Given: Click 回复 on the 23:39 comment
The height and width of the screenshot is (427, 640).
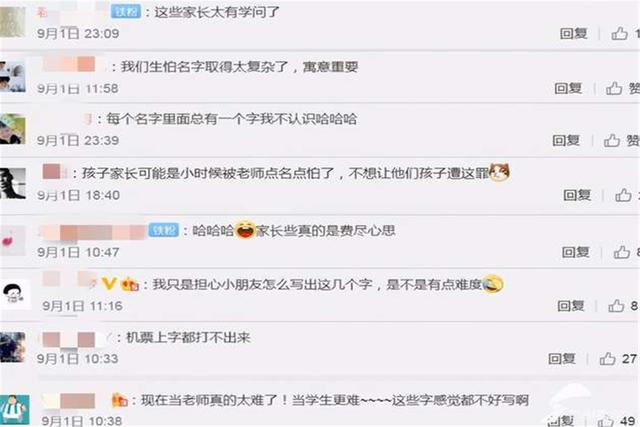Looking at the screenshot, I should coord(566,141).
